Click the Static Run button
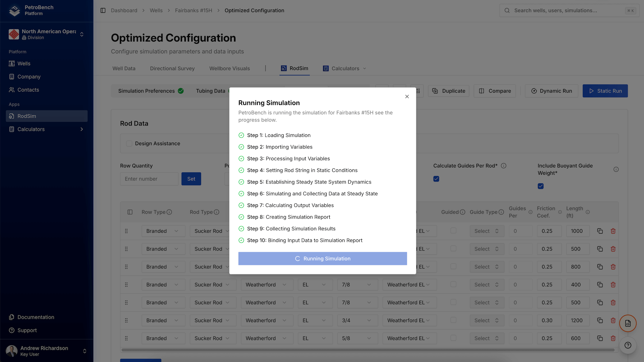The image size is (644, 362). point(605,91)
